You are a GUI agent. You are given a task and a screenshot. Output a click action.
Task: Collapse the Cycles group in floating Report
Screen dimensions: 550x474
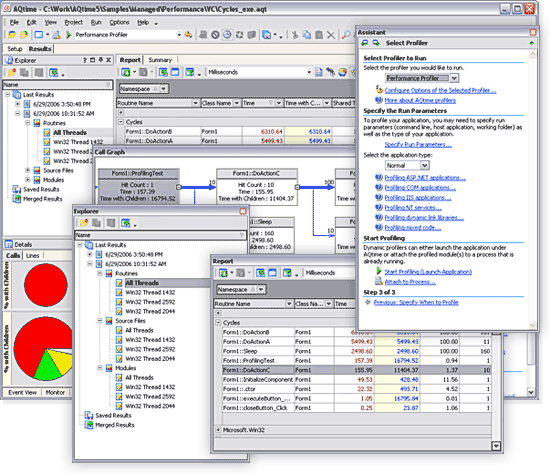point(218,322)
